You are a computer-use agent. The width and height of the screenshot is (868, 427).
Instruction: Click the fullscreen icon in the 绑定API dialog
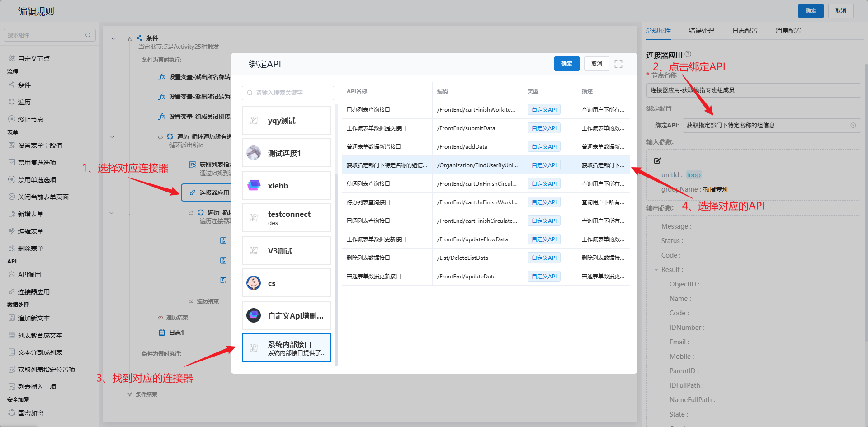click(x=618, y=64)
